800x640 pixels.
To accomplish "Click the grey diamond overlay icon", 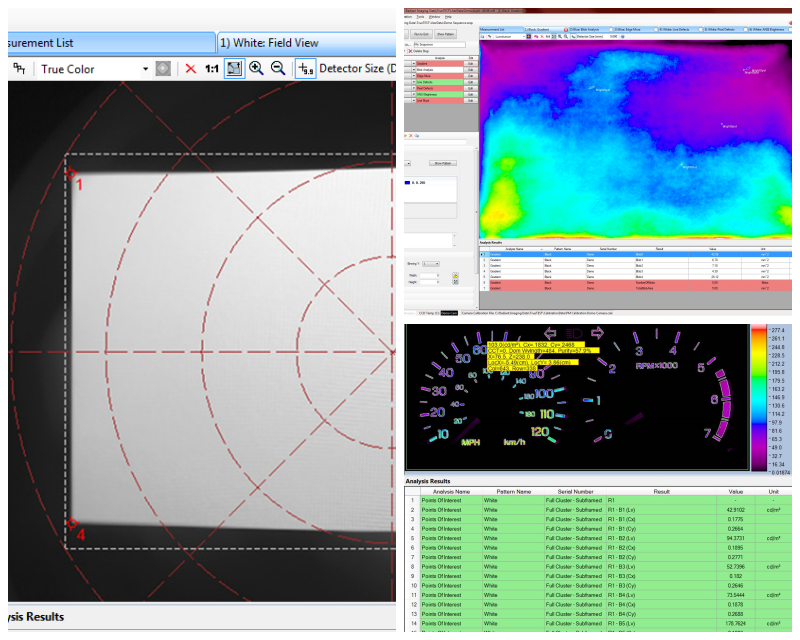I will [x=163, y=68].
